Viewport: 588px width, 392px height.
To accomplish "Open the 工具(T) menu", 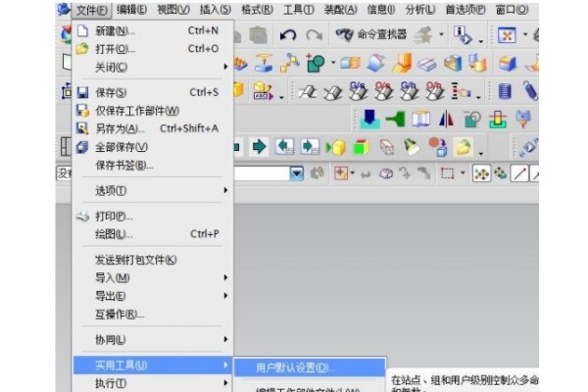I will pos(299,10).
